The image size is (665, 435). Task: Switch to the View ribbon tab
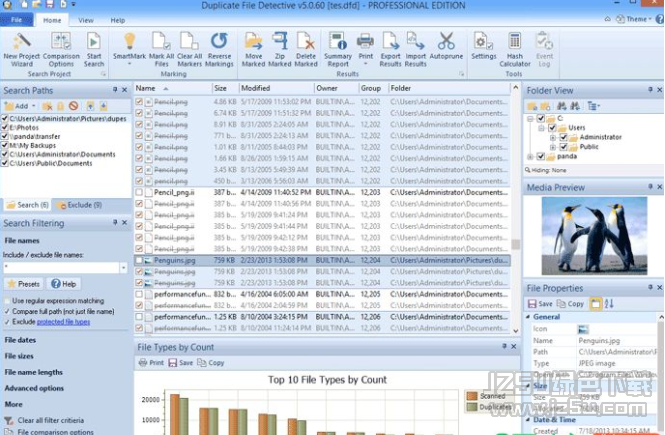pos(86,20)
